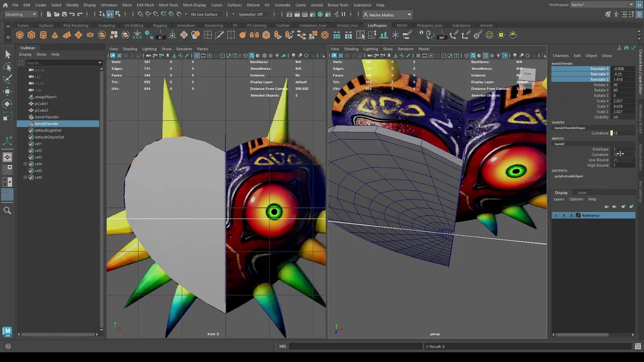
Task: Expand the set6 node in Outliner
Action: coord(25,177)
